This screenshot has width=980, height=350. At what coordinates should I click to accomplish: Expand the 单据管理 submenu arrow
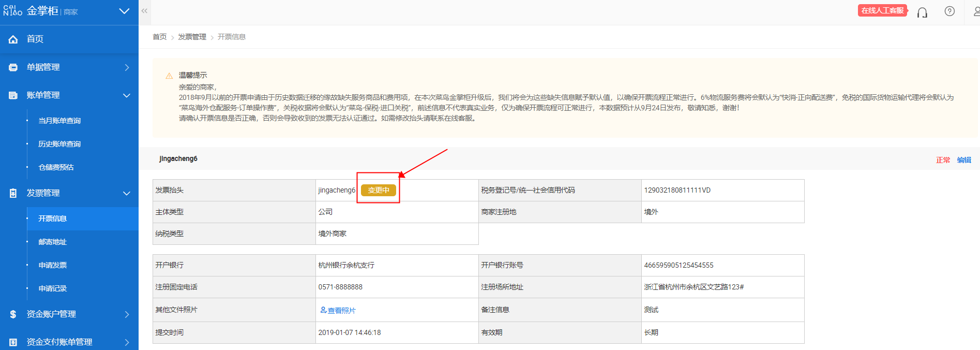(x=127, y=67)
